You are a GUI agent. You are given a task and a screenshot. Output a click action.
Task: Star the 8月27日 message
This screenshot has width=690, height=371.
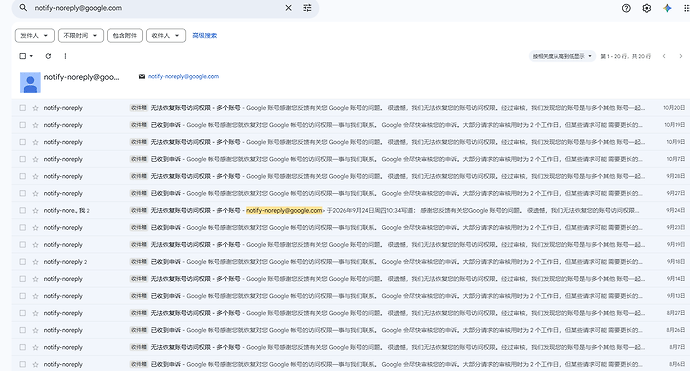point(35,313)
